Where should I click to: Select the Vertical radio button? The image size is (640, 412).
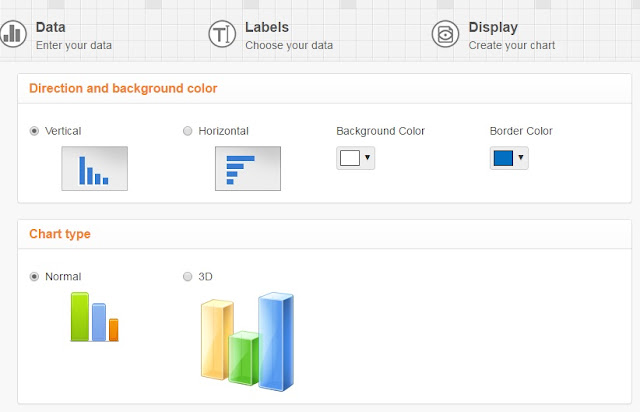34,131
